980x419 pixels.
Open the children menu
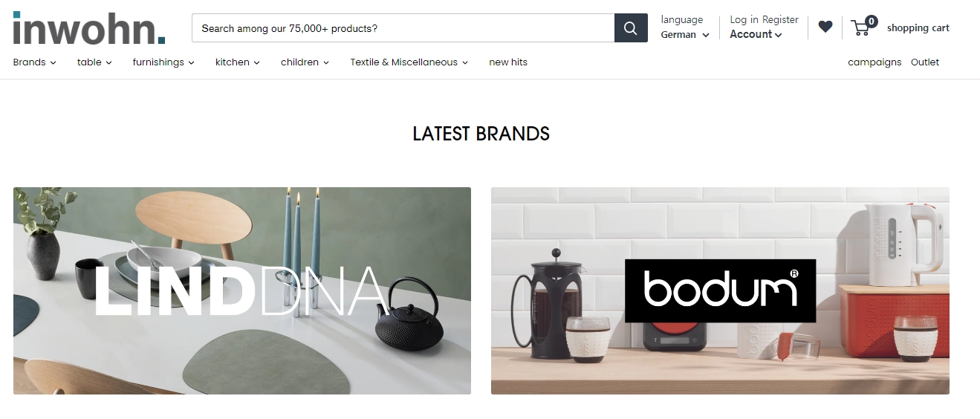pos(305,62)
